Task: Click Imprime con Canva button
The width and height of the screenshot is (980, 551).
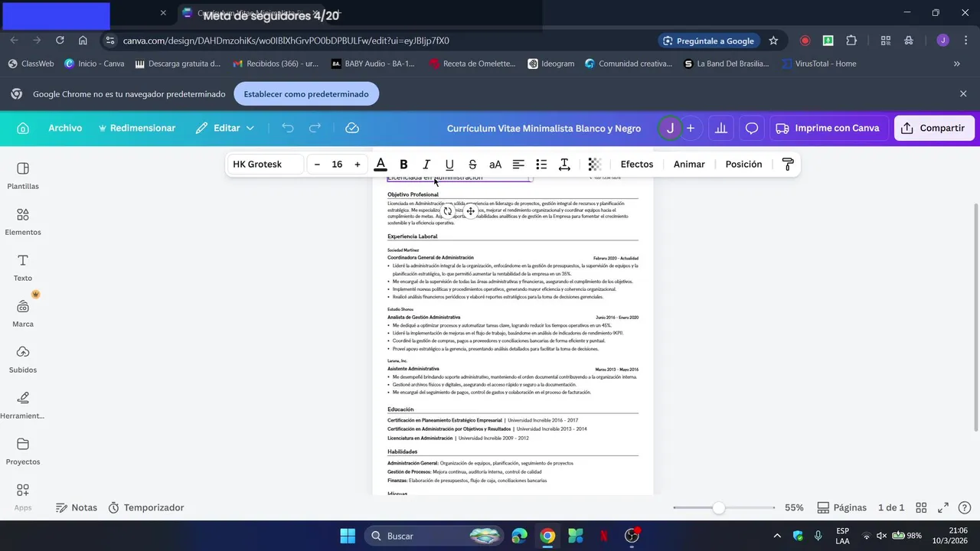Action: coord(829,128)
